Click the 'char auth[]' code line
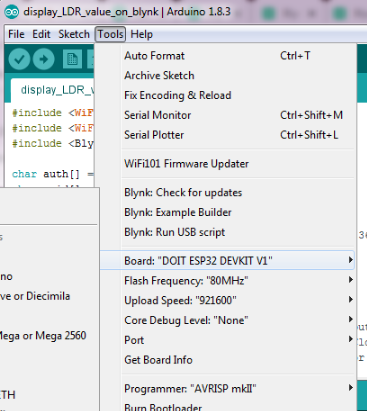Screen dimensions: 368x415 pos(53,174)
